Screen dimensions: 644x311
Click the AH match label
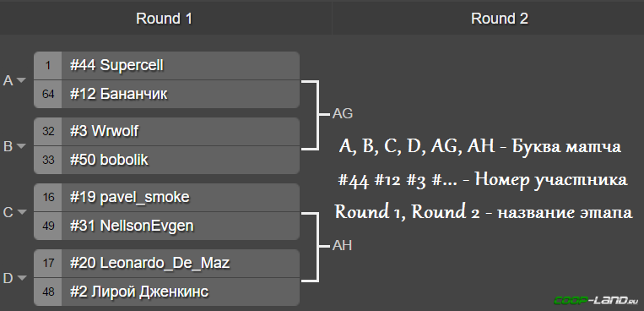(342, 246)
